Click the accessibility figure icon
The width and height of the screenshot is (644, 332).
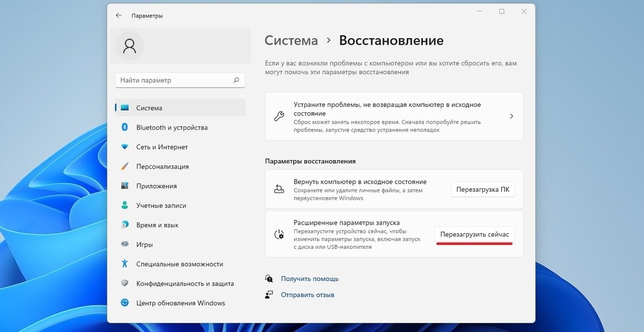pyautogui.click(x=125, y=264)
